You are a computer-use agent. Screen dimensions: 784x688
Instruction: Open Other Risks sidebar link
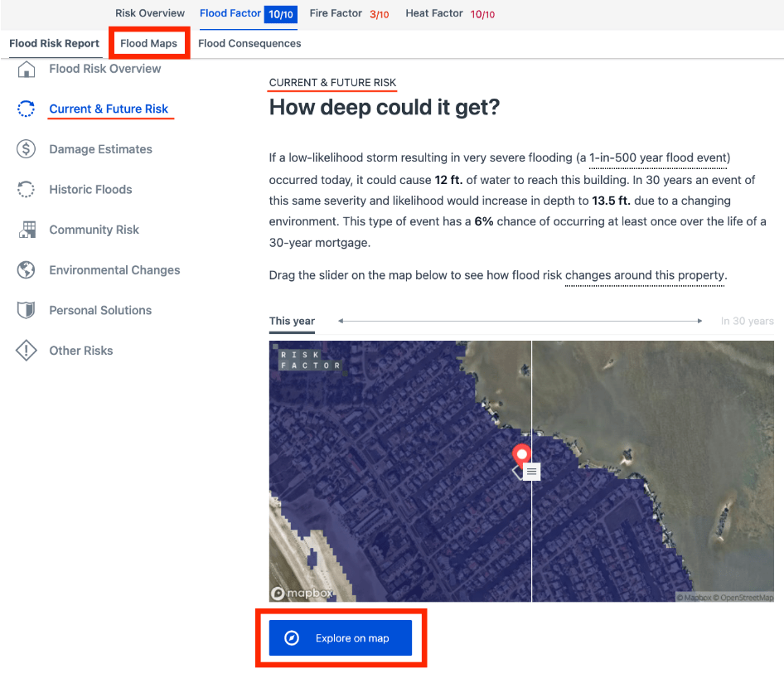pos(81,351)
